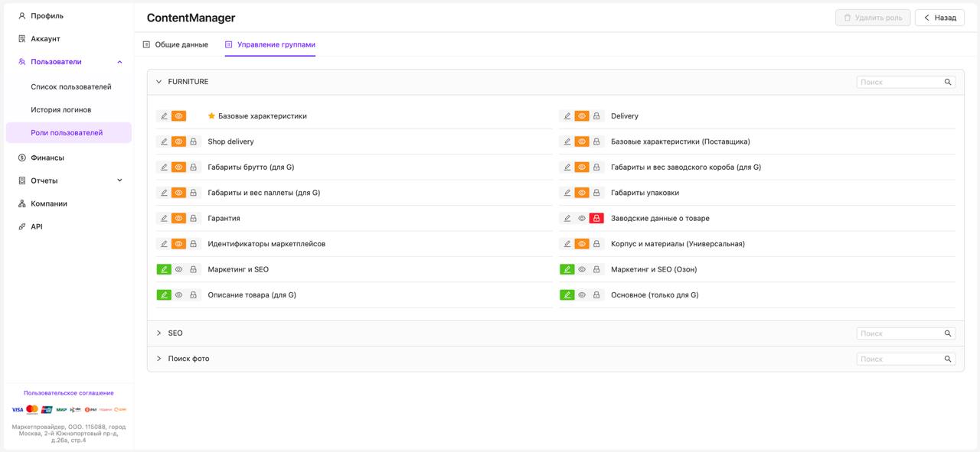Toggle view eye for Описание товара (для G)

pos(178,295)
